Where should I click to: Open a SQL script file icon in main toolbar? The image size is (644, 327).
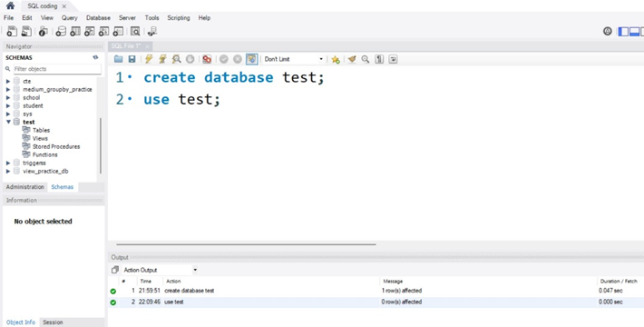tap(26, 31)
